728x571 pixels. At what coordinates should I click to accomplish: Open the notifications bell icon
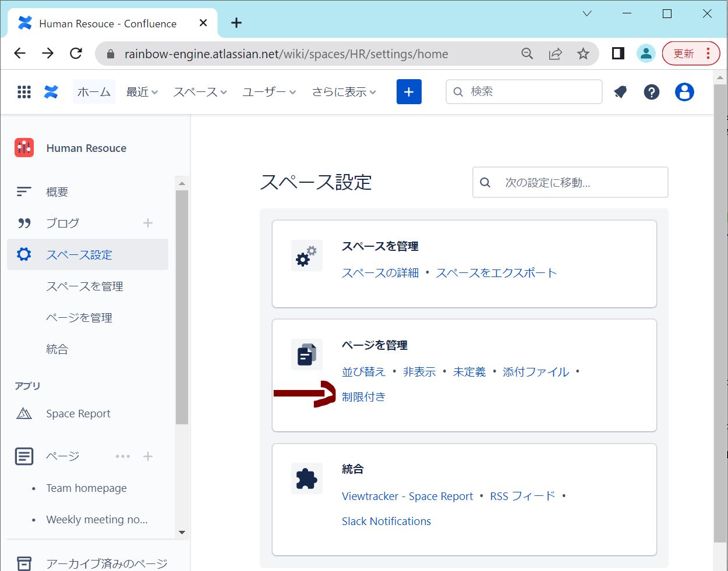620,92
